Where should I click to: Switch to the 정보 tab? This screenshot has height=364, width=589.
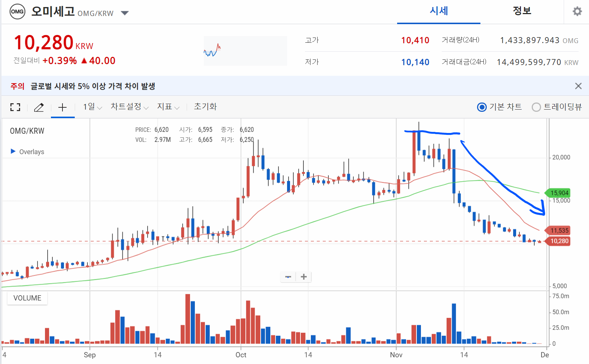(x=522, y=11)
